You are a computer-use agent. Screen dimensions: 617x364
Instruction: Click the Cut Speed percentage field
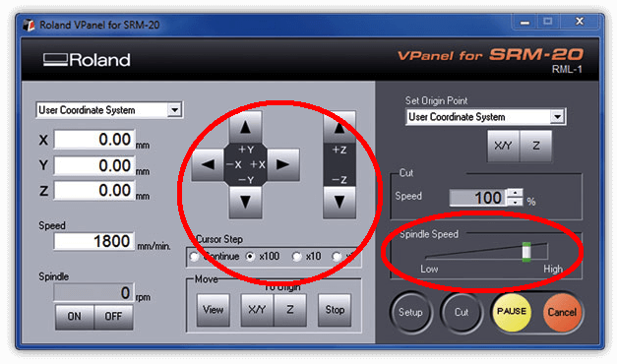coord(478,198)
